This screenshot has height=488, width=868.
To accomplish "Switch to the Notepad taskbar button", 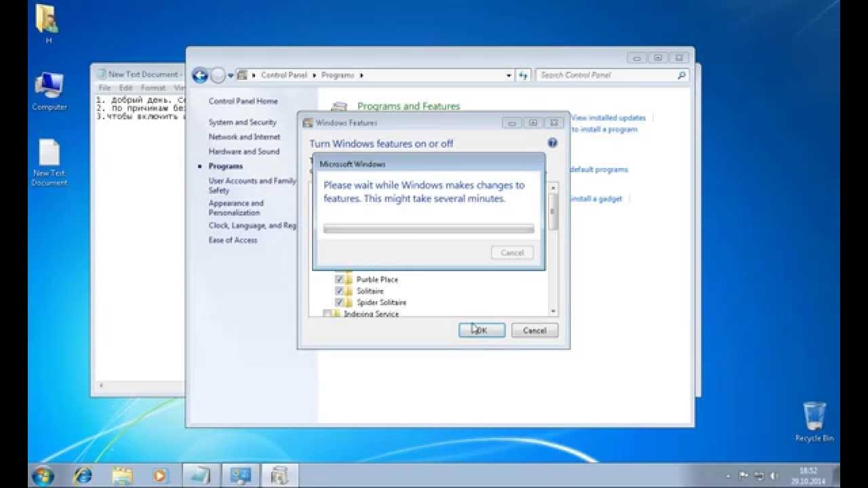I will pos(201,476).
